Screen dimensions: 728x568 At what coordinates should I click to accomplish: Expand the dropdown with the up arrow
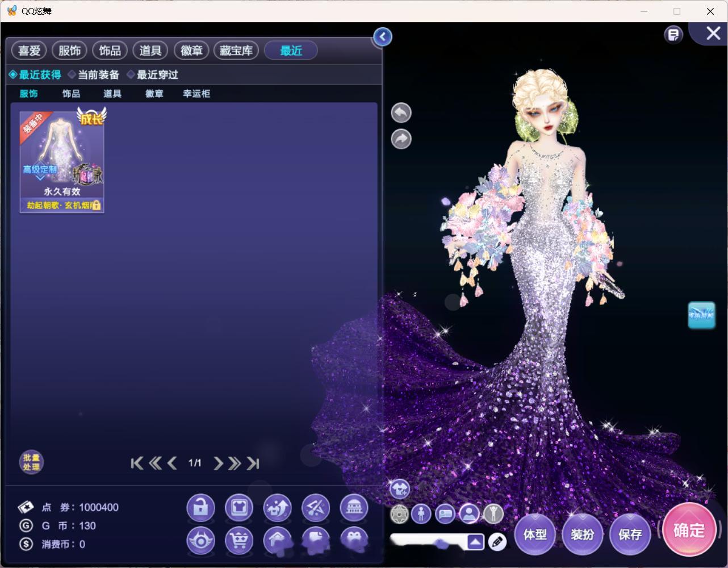point(476,542)
